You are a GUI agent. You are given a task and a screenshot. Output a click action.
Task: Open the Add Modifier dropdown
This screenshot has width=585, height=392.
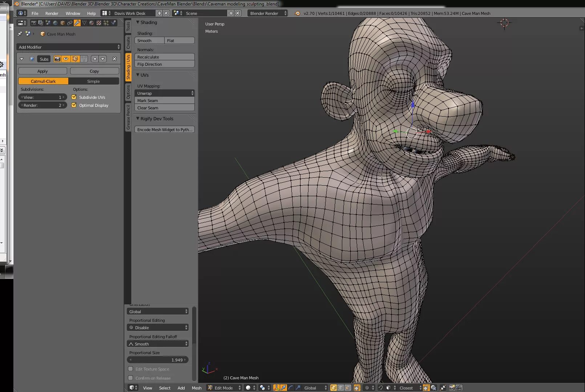tap(69, 47)
